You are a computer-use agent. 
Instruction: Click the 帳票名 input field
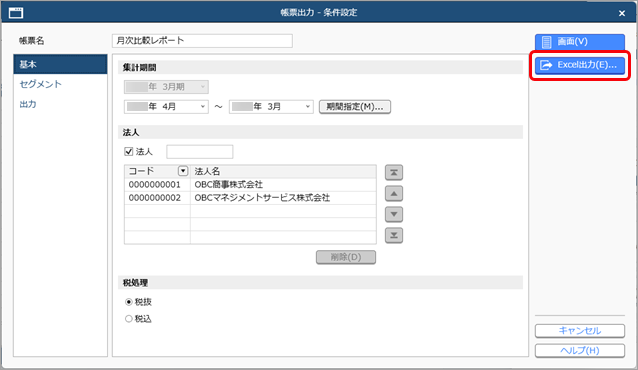202,41
